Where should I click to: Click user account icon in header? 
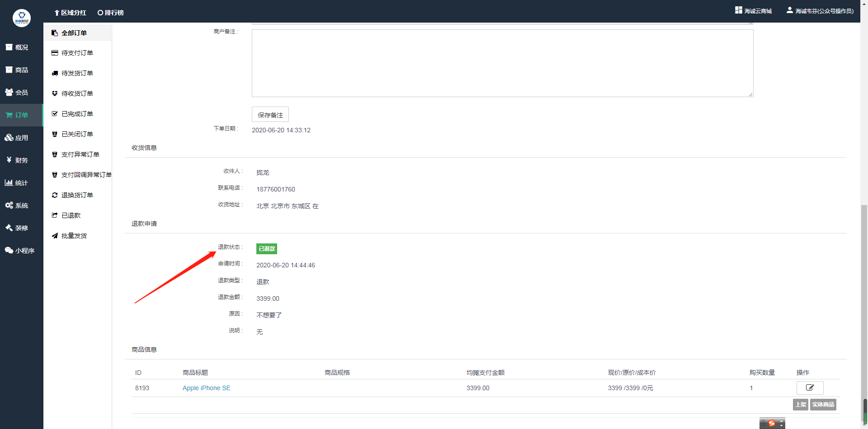click(x=790, y=10)
